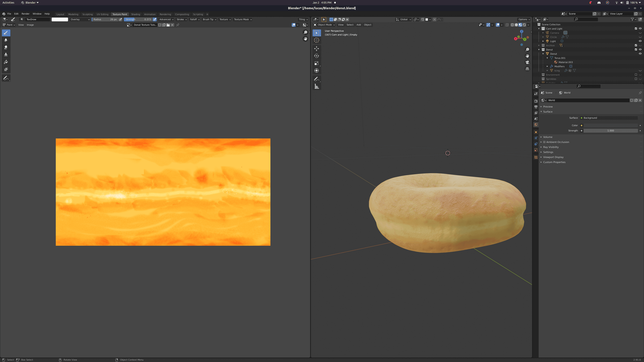644x362 pixels.
Task: Collapse the Donut collection in the outliner
Action: pos(539,49)
